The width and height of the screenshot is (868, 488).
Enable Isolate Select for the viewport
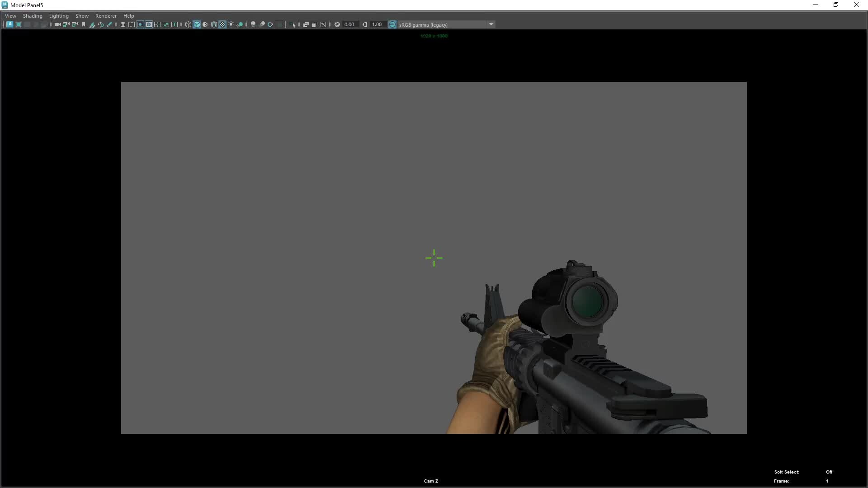(293, 24)
